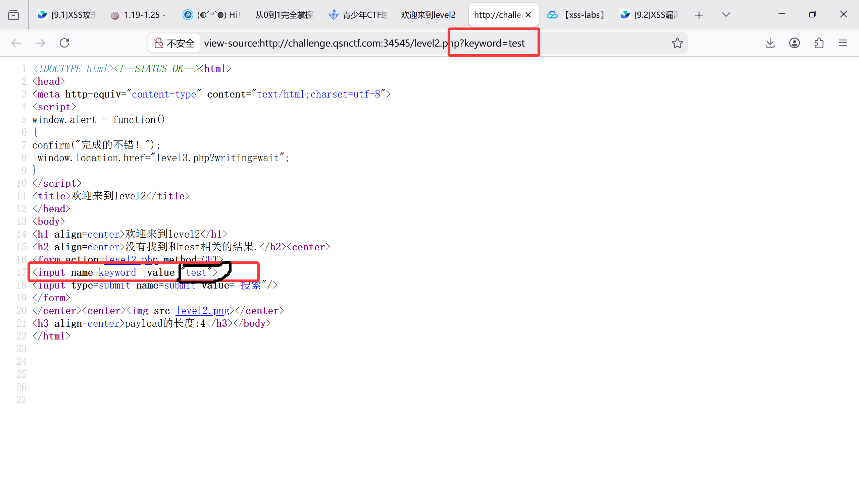Click the forward navigation arrow
859x504 pixels.
[x=40, y=43]
